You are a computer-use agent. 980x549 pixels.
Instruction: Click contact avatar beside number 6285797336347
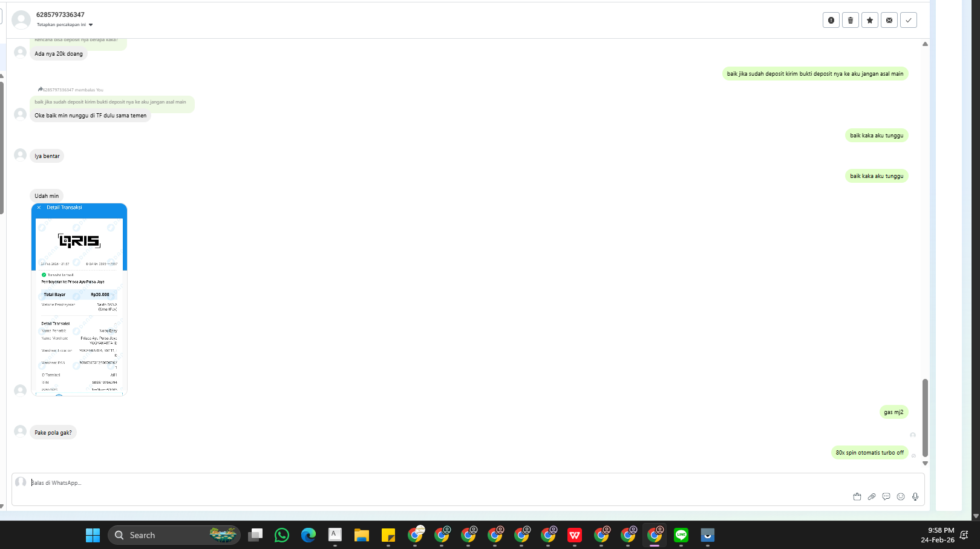click(x=21, y=19)
